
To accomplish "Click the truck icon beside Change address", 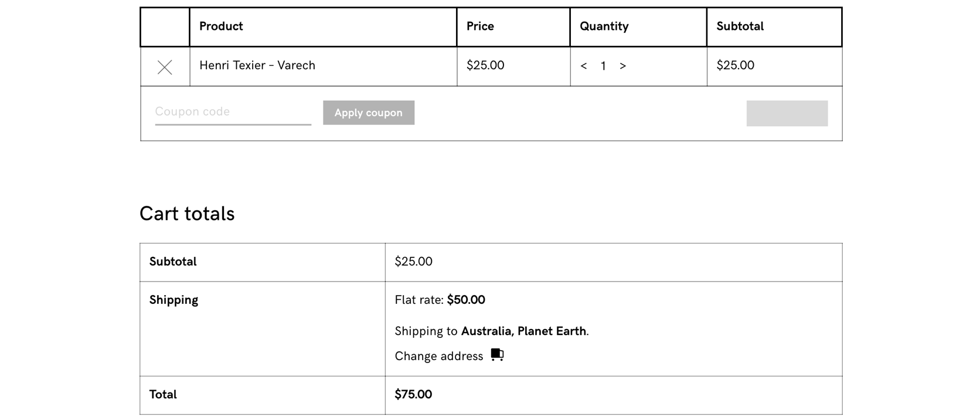I will (497, 355).
